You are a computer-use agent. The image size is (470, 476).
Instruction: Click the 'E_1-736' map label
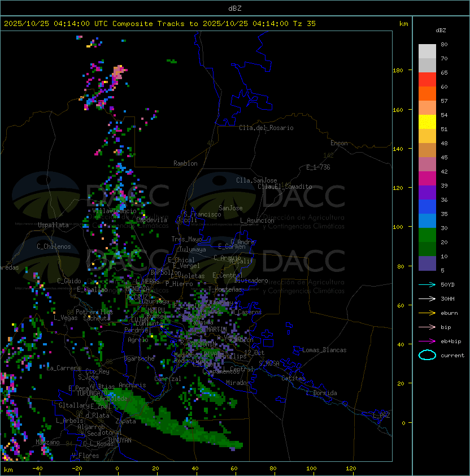(318, 167)
